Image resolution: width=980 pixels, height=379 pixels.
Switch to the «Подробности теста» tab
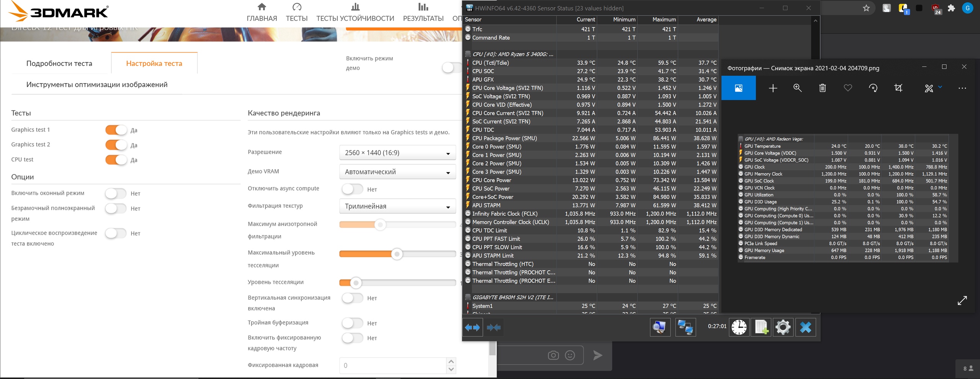tap(59, 64)
